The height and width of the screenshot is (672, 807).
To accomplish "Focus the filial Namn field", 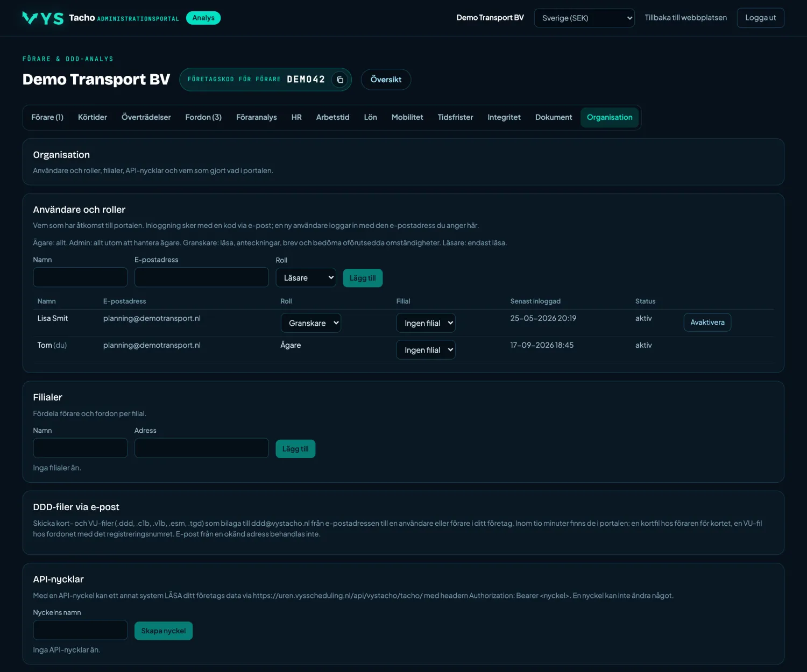I will tap(80, 448).
